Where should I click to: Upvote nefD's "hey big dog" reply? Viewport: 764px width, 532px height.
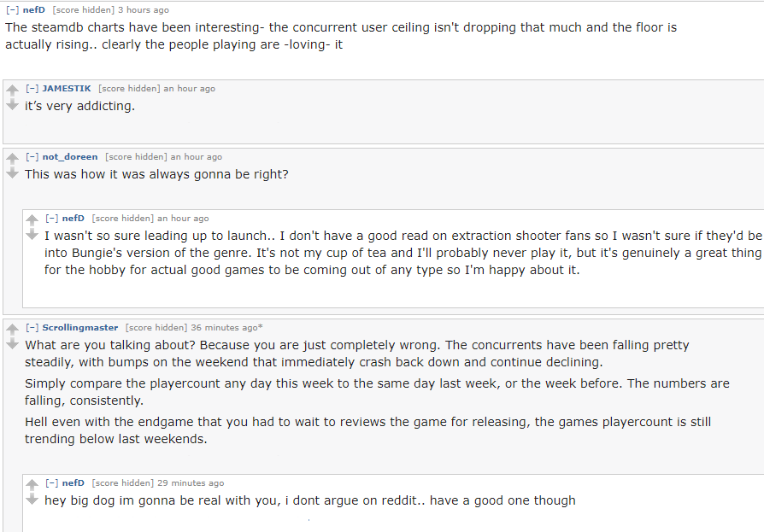32,484
